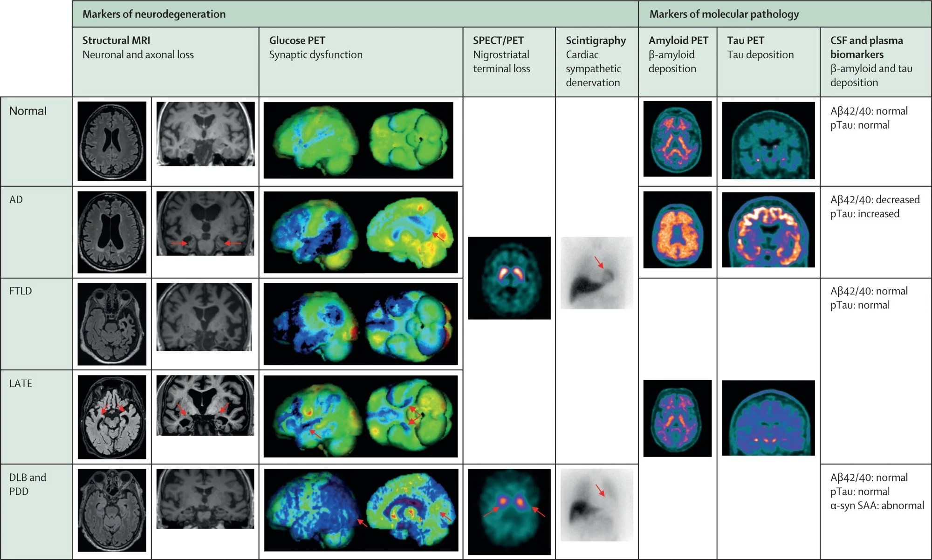Select the AD coronal MRI with red arrows
This screenshot has height=560, width=932.
(206, 223)
